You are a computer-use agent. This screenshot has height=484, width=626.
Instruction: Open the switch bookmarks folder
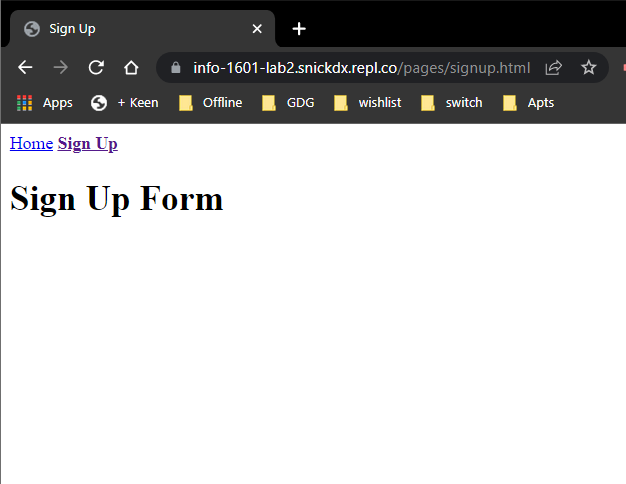452,103
